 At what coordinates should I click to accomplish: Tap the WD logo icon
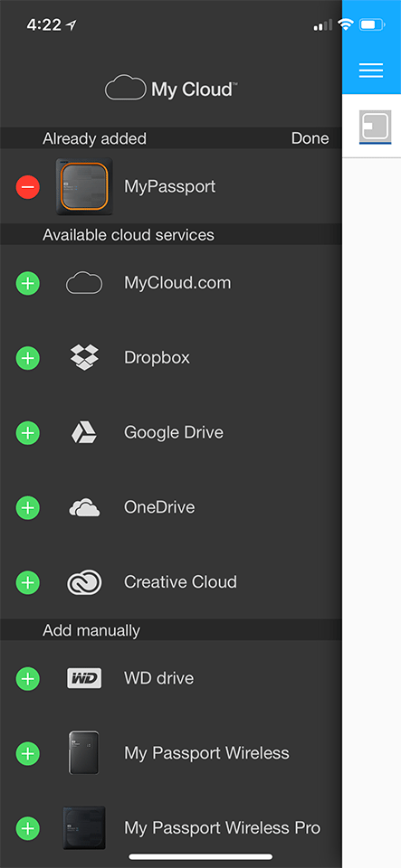84,678
